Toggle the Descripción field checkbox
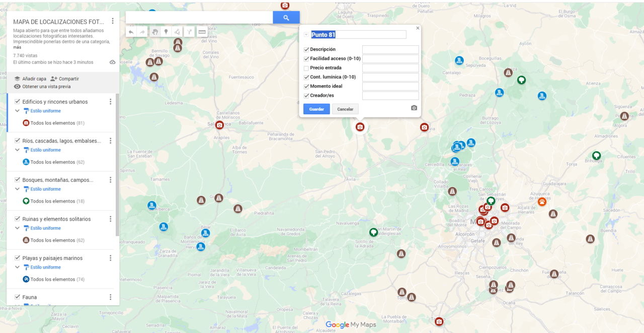The width and height of the screenshot is (644, 333). coord(306,49)
